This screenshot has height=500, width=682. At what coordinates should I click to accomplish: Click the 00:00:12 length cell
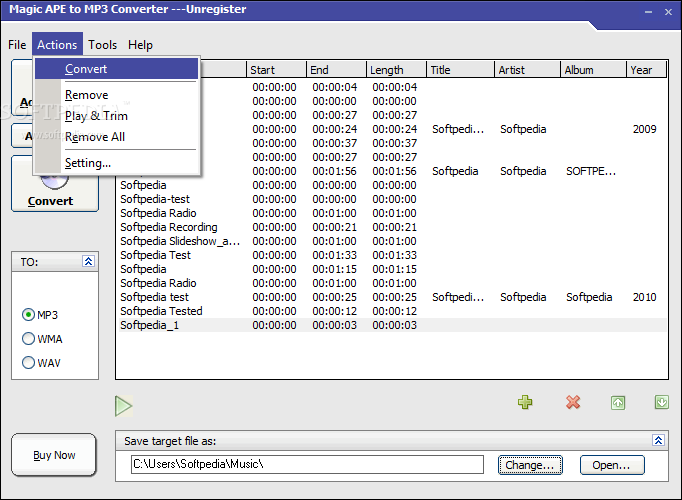click(x=394, y=311)
